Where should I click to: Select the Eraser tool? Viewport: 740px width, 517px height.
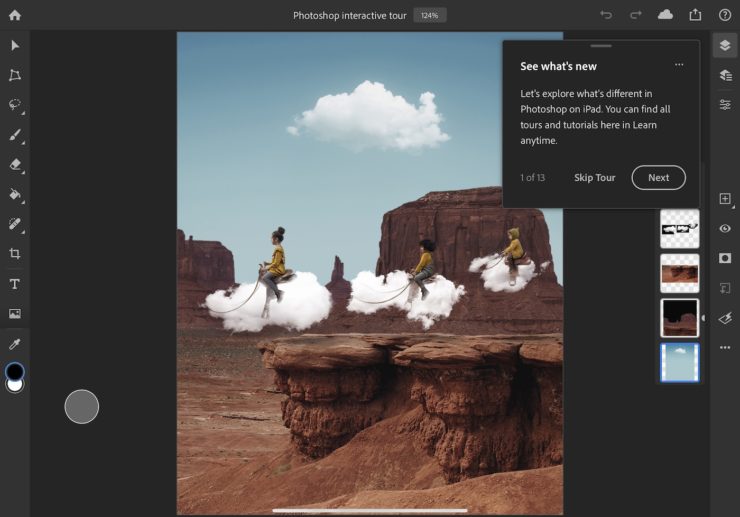[x=15, y=165]
